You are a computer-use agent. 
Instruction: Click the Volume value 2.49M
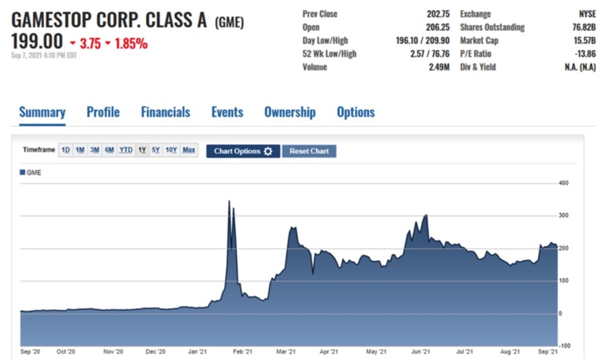[x=439, y=66]
